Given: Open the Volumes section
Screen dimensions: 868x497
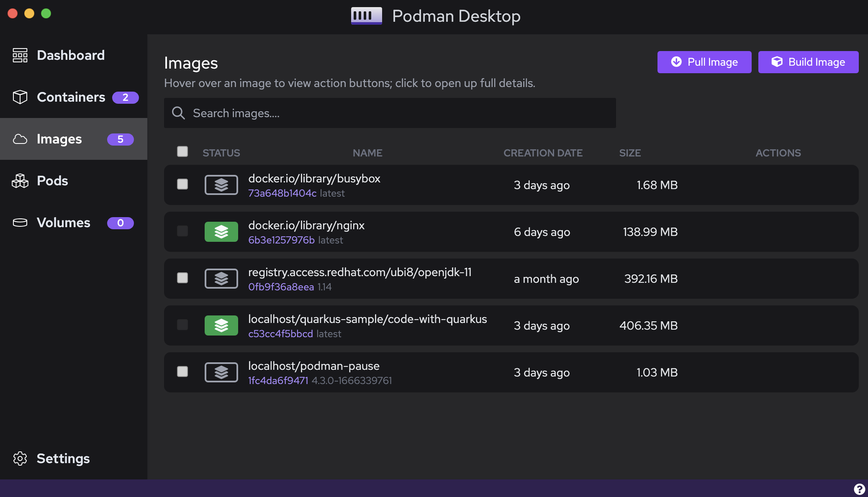Looking at the screenshot, I should 64,223.
